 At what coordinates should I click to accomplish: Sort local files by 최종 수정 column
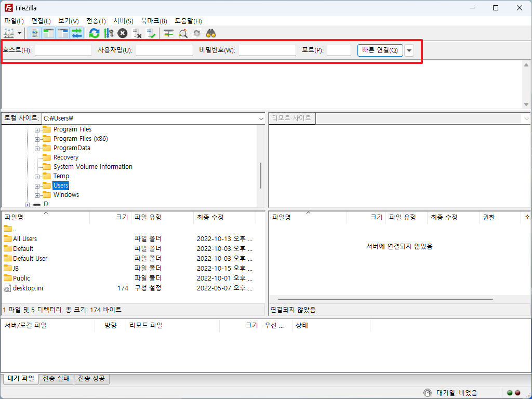(224, 218)
